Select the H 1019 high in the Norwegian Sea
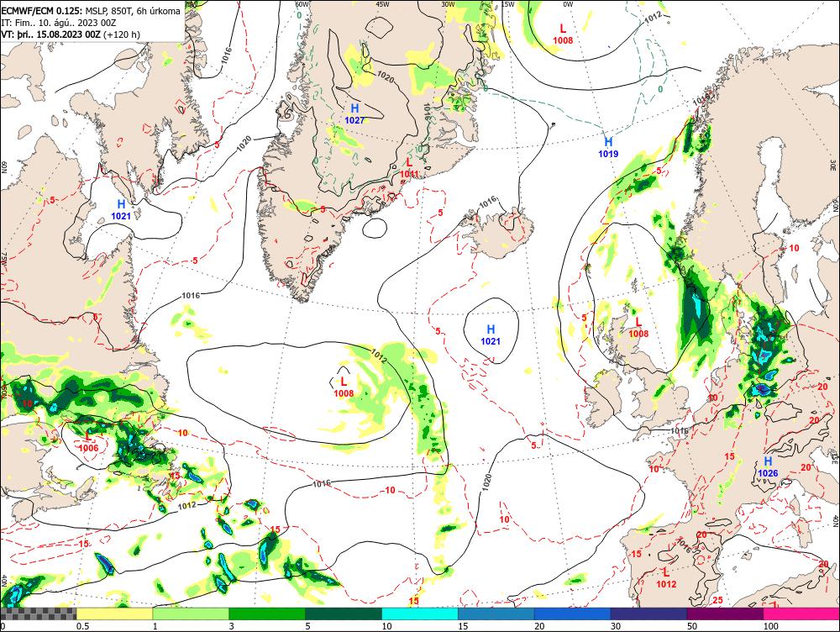The width and height of the screenshot is (840, 632). [608, 147]
